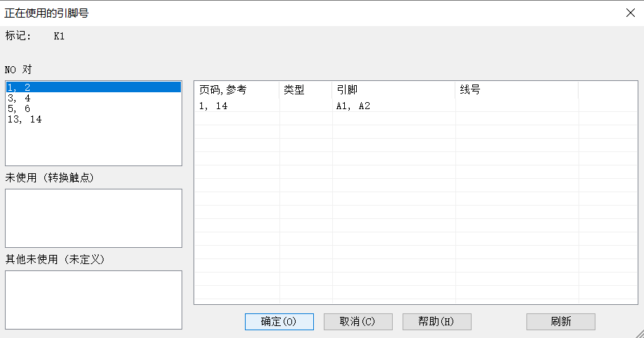Refresh the list with 刷新 button
The height and width of the screenshot is (338, 644).
coord(561,322)
